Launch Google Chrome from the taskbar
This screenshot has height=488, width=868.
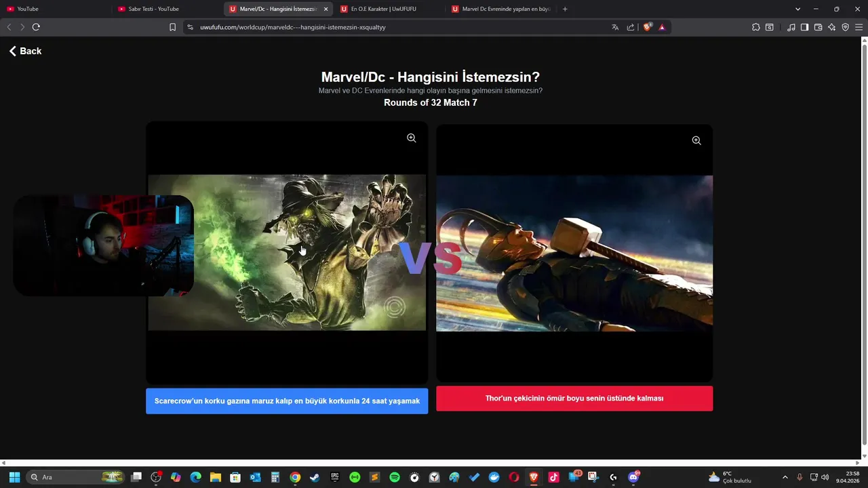pyautogui.click(x=295, y=477)
